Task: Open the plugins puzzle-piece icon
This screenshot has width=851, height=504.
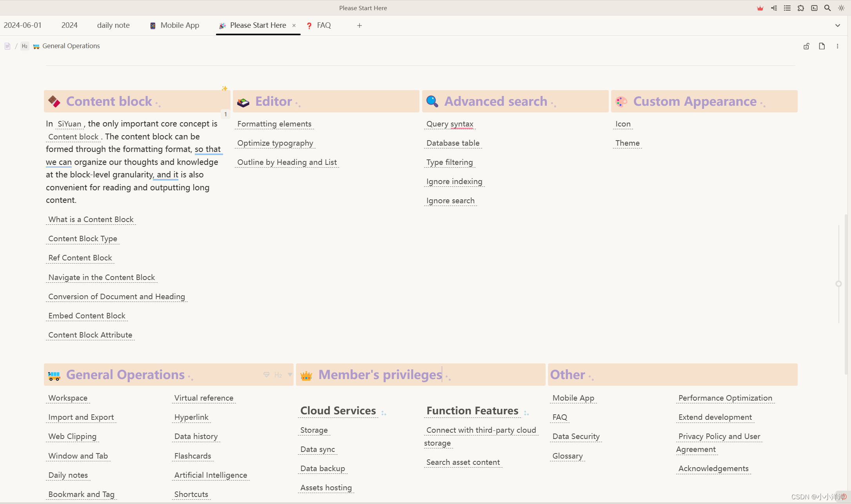Action: point(801,8)
